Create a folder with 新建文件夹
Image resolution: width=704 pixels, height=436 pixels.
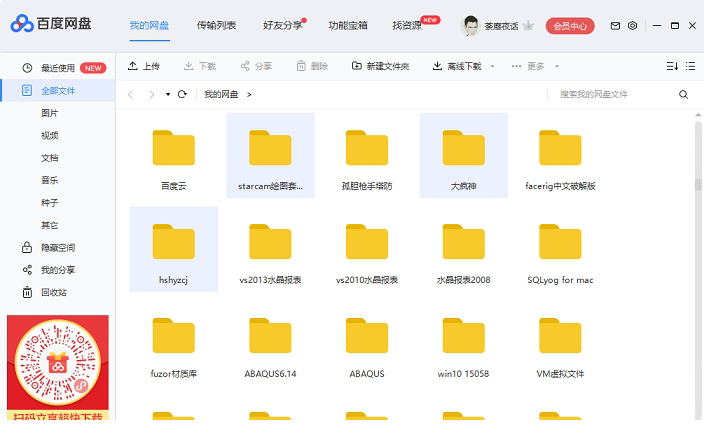(380, 66)
